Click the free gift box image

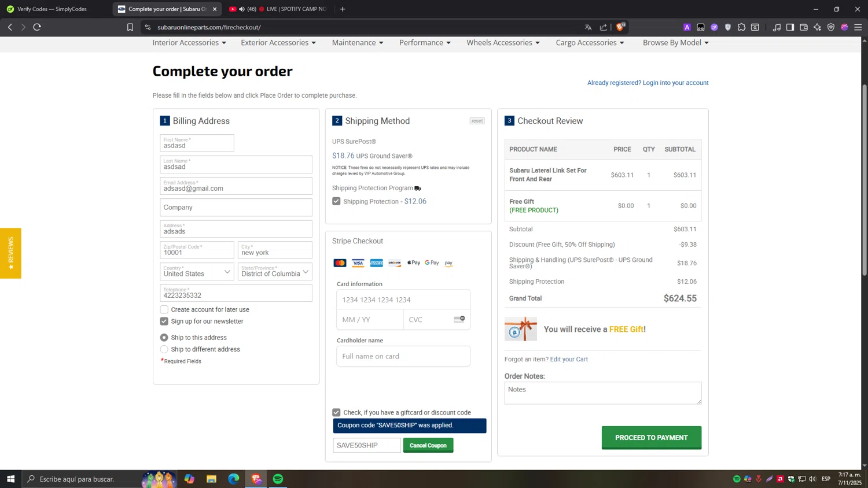pyautogui.click(x=521, y=329)
